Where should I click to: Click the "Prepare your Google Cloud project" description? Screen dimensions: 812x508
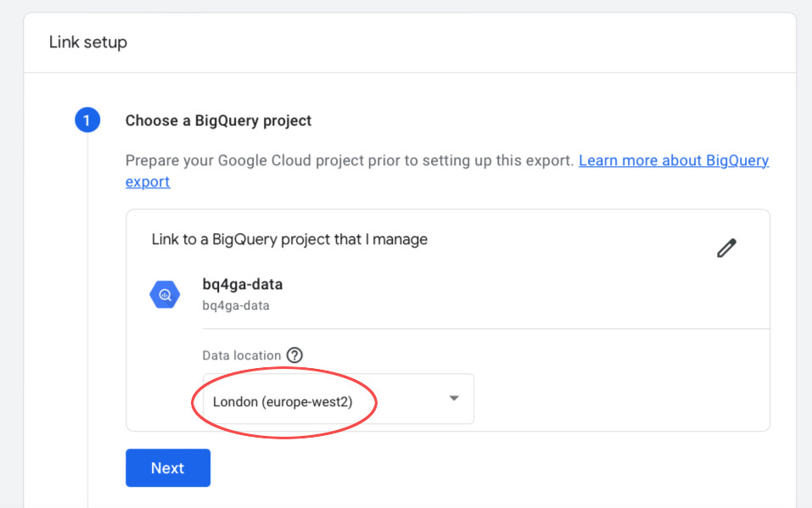click(x=350, y=160)
